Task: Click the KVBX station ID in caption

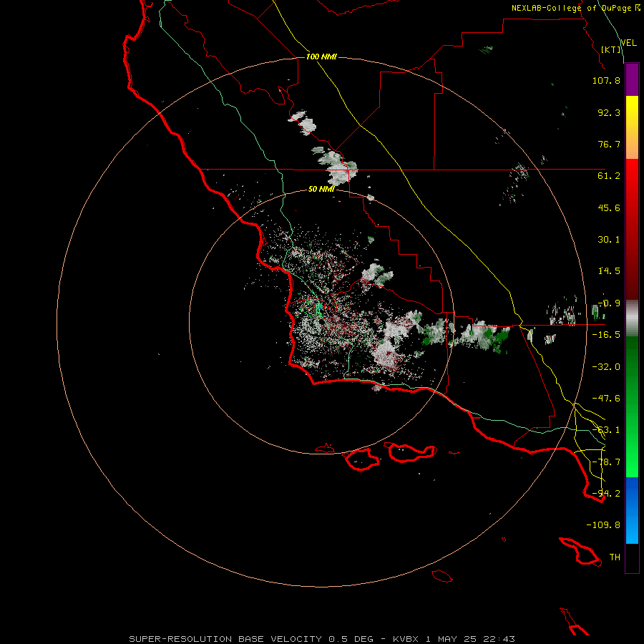Action: [x=406, y=639]
